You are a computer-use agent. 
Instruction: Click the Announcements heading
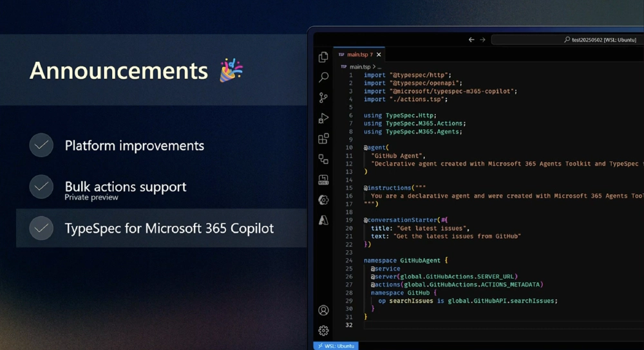point(118,71)
